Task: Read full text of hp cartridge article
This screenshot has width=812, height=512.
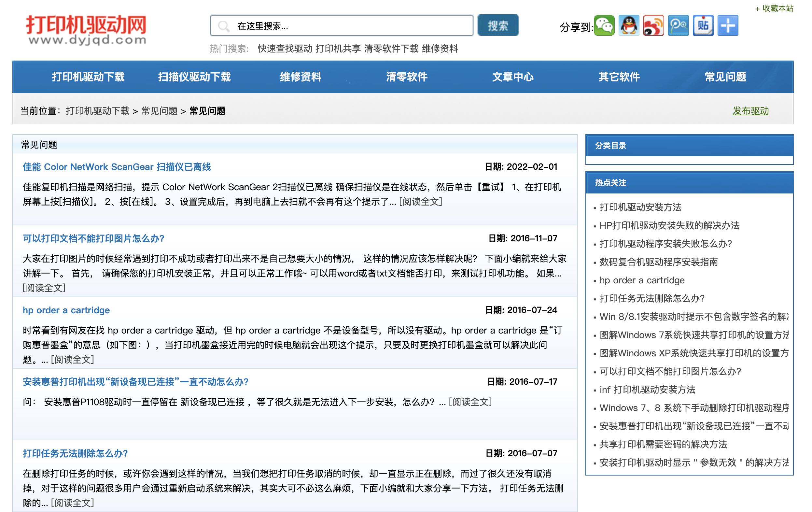Action: click(x=73, y=360)
